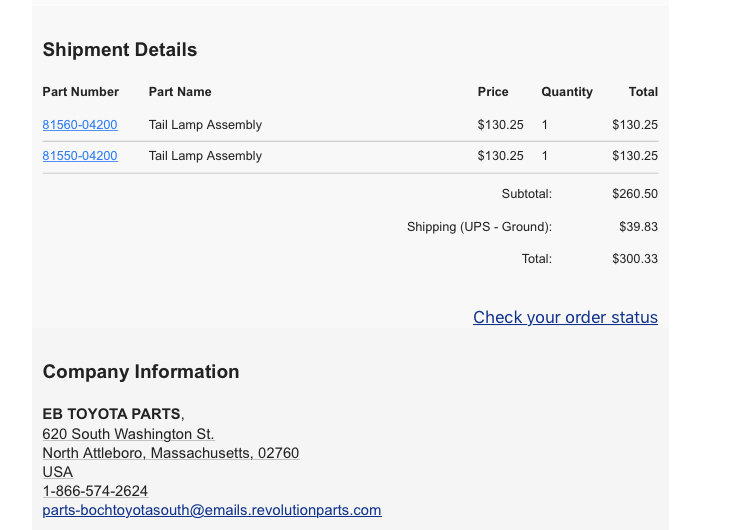The image size is (750, 530).
Task: Click the subtotal amount $260.50
Action: (635, 194)
